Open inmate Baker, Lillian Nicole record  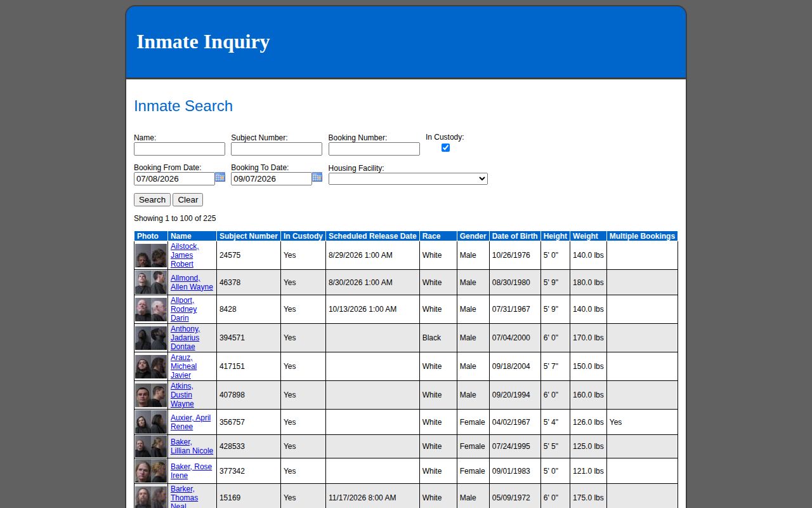[192, 446]
